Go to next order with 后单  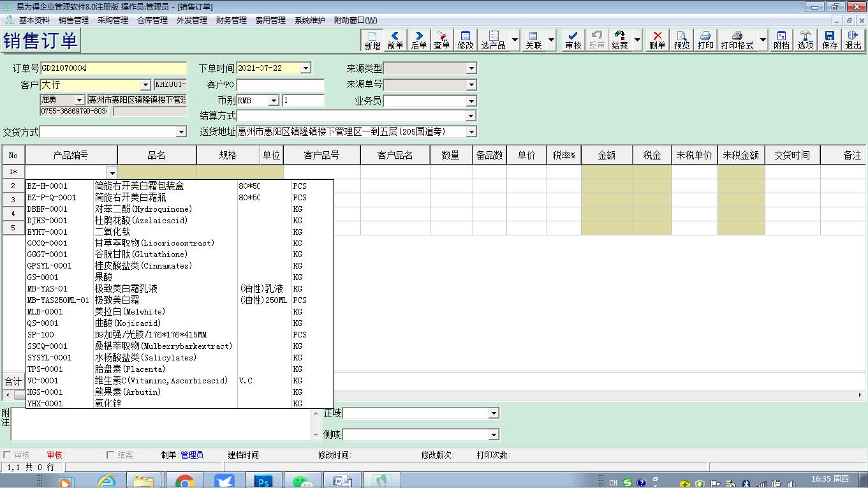coord(419,40)
